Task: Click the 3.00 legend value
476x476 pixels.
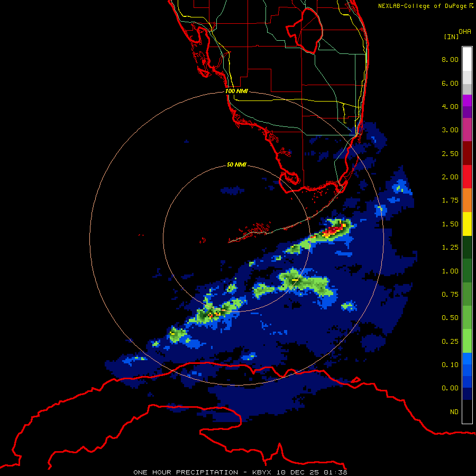Action: 450,130
